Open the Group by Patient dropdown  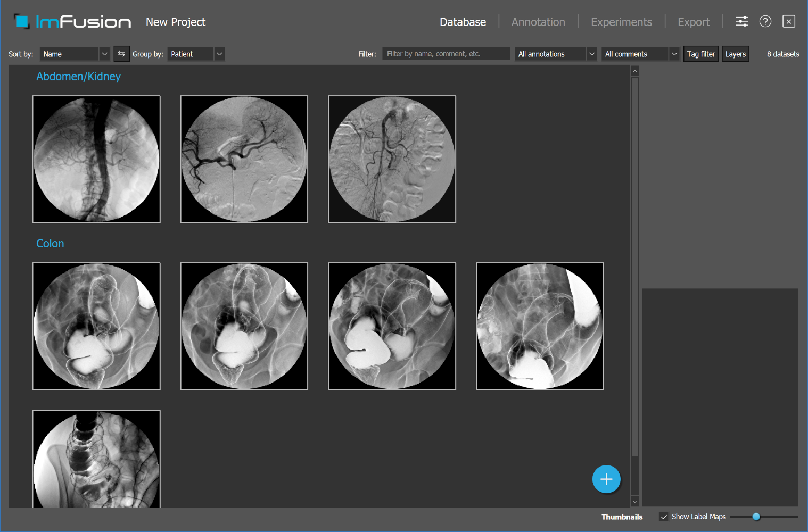(196, 54)
